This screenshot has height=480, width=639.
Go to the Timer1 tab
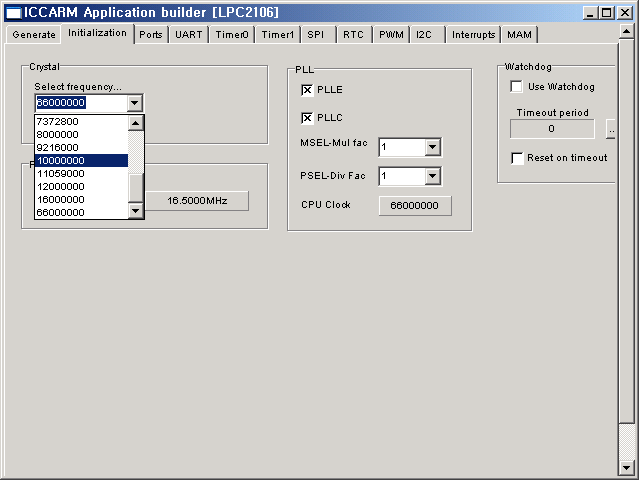(x=278, y=35)
